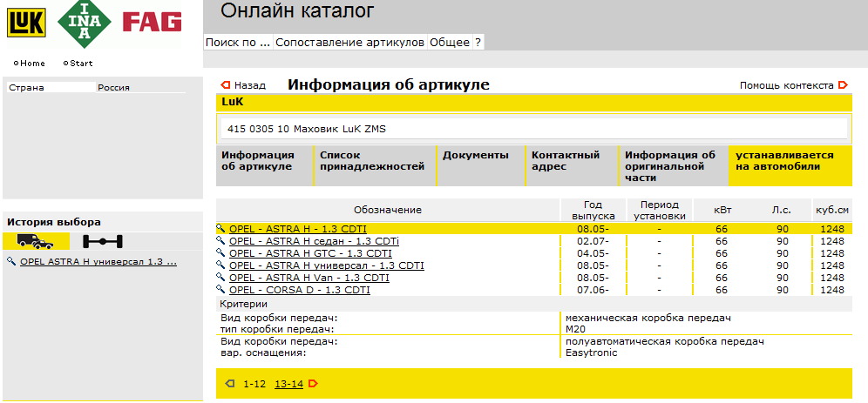Image resolution: width=868 pixels, height=403 pixels.
Task: Click the Россия country value
Action: coord(113,87)
